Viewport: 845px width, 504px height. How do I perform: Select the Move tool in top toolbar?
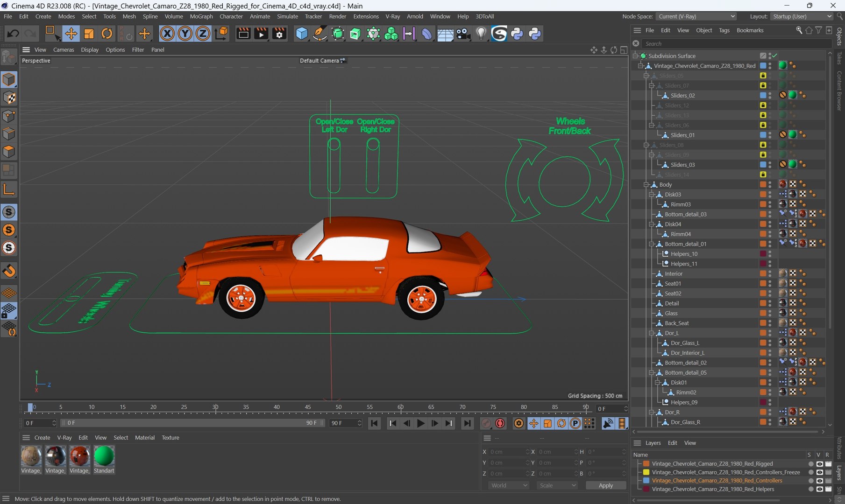click(71, 34)
